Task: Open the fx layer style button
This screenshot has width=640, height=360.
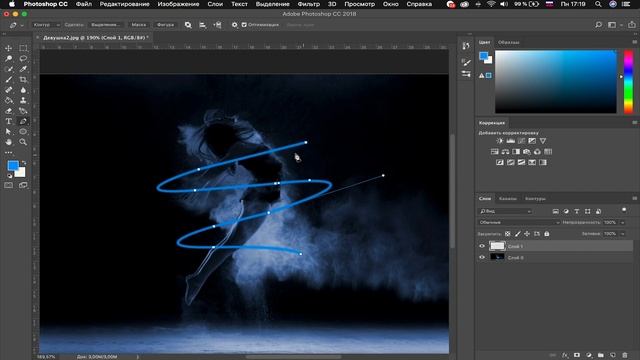Action: tap(565, 356)
